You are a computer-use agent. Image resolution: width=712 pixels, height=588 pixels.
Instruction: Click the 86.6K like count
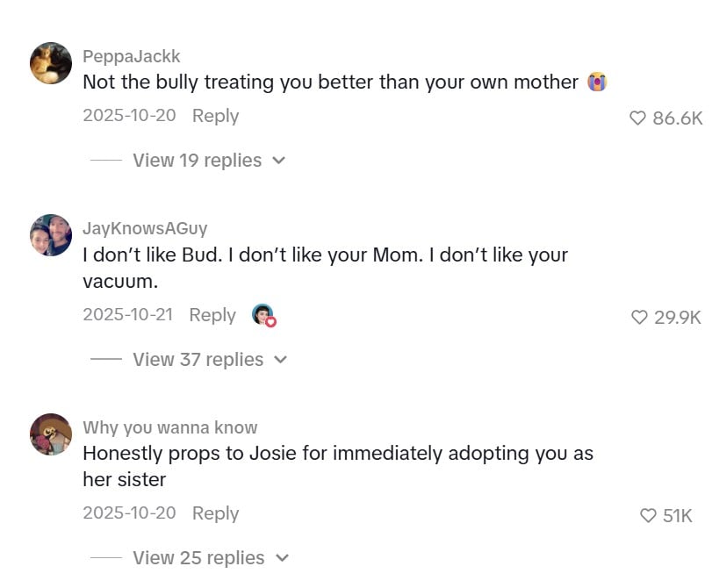[678, 118]
